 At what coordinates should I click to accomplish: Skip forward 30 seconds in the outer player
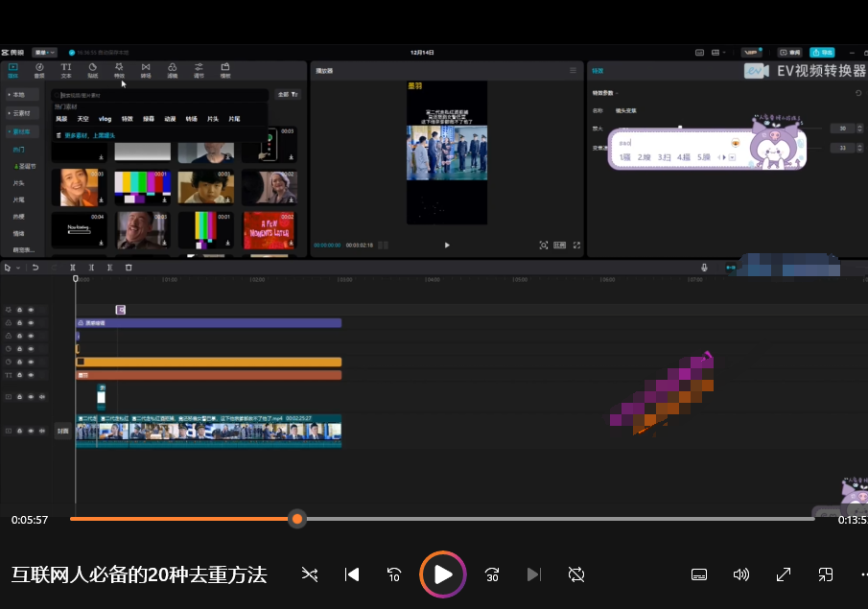(492, 574)
